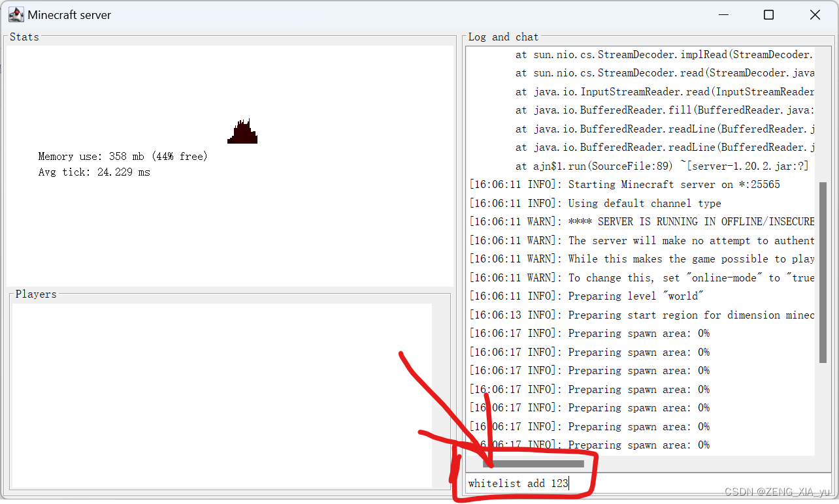Click the 'SERVER IS RUNNING IN OFFLINE/INSECURE' warning line
The height and width of the screenshot is (504, 839).
(642, 222)
